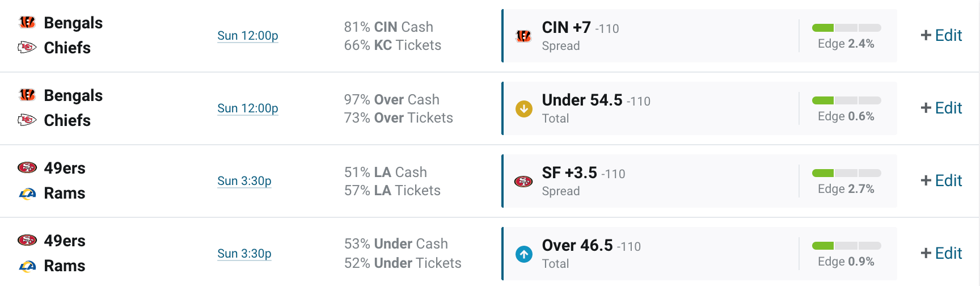Edit the Under 54.5 total pick
This screenshot has height=286, width=980.
point(941,108)
